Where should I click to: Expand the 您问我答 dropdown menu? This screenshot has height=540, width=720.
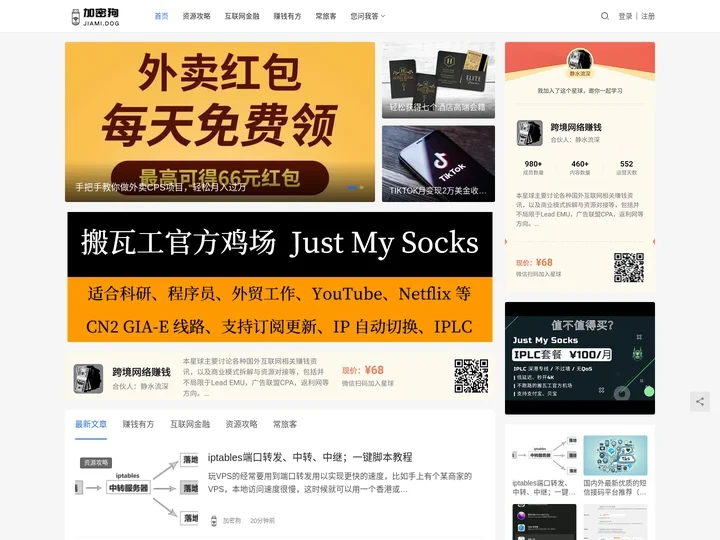point(368,16)
